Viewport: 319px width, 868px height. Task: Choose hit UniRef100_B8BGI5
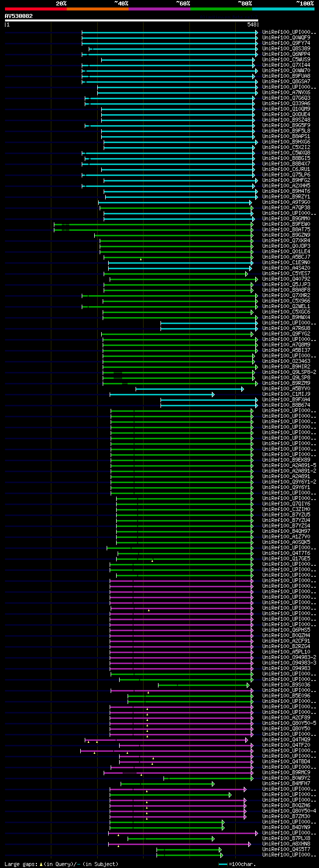point(286,159)
